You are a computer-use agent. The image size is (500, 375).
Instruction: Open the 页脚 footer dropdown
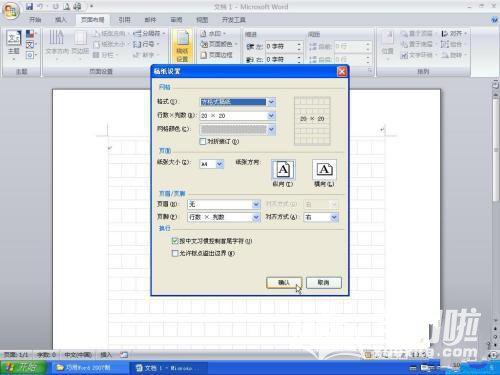tap(256, 217)
